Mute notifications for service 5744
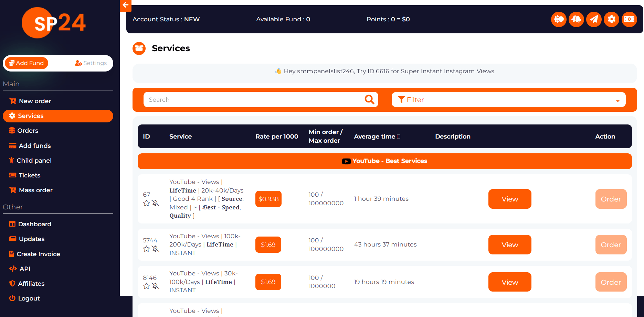644x317 pixels. [156, 249]
